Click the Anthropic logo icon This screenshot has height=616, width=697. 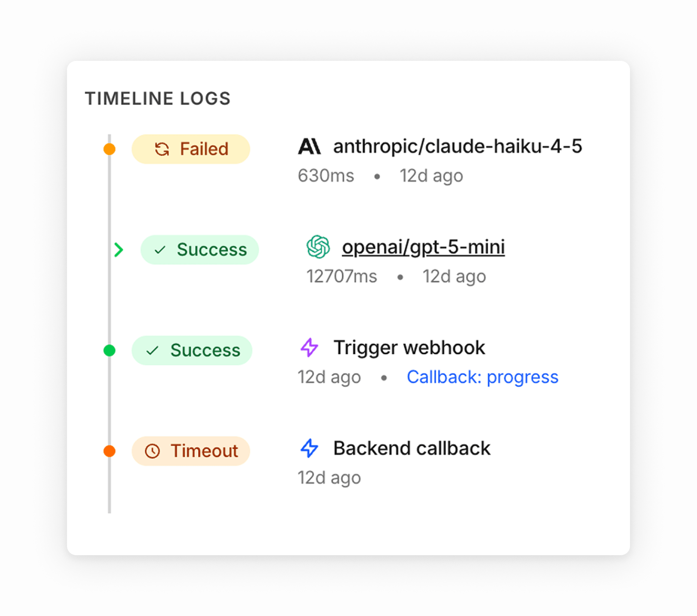coord(309,147)
